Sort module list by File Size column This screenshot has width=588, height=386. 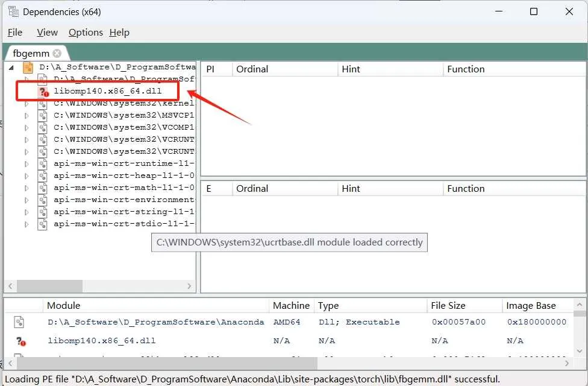pyautogui.click(x=464, y=306)
